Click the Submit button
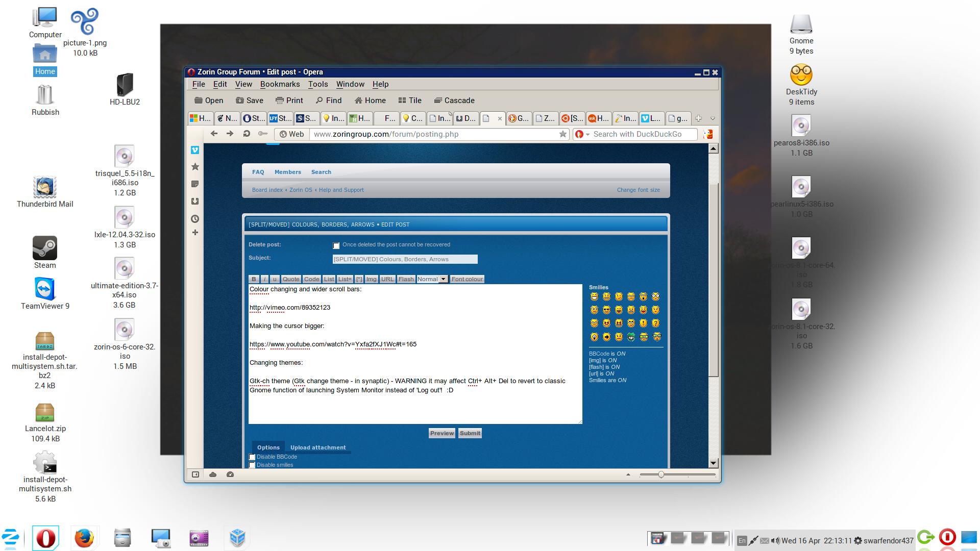The height and width of the screenshot is (551, 980). tap(470, 433)
